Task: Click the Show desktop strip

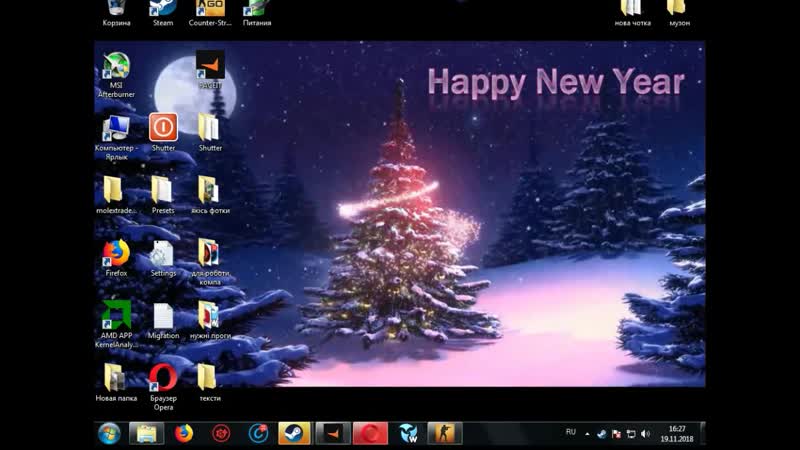Action: [703, 434]
